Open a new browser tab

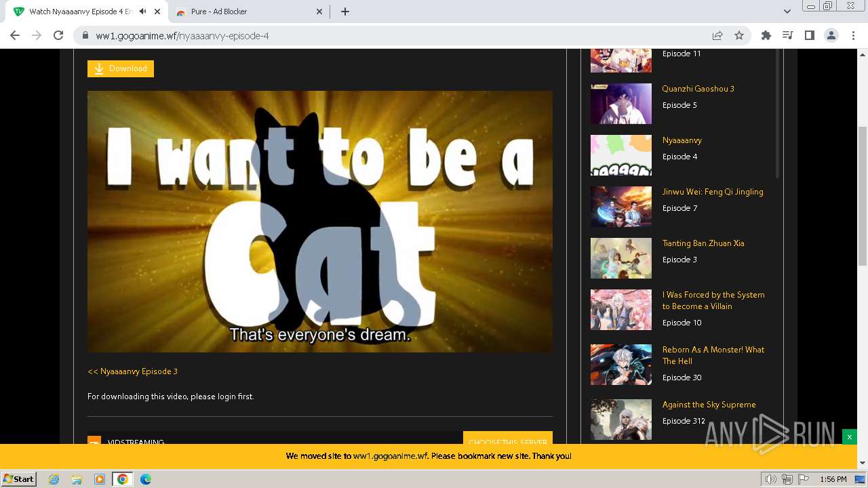[345, 12]
